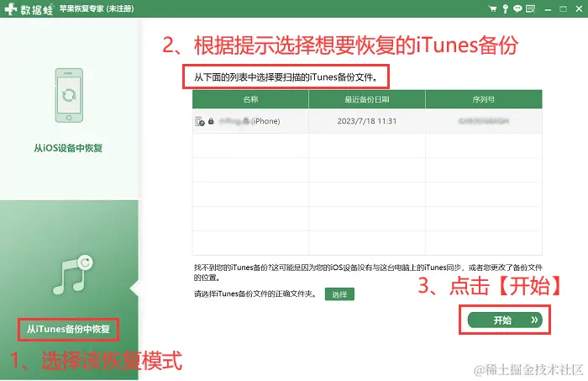
Task: Click the blurred serial number cell
Action: pyautogui.click(x=483, y=121)
